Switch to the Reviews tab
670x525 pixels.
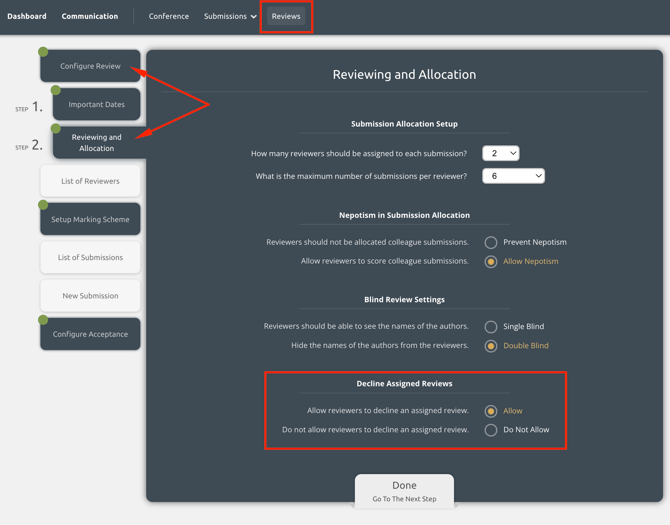tap(286, 16)
